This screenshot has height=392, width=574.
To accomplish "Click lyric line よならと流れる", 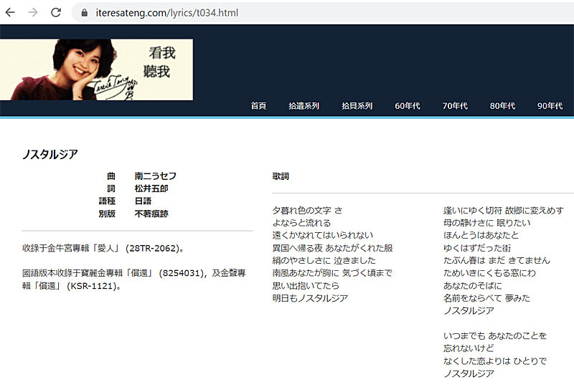I will [301, 223].
